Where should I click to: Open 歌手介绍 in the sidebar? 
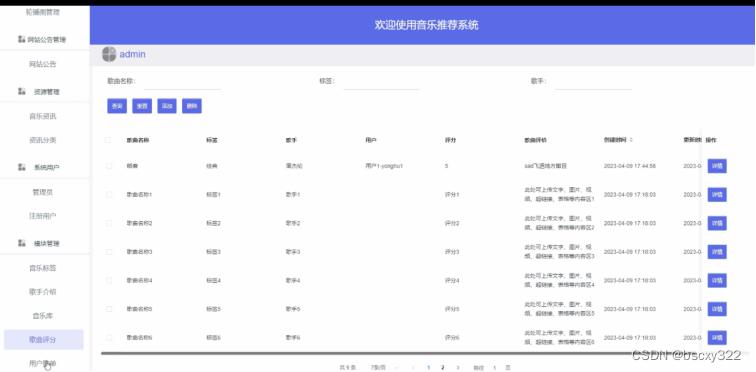coord(43,292)
